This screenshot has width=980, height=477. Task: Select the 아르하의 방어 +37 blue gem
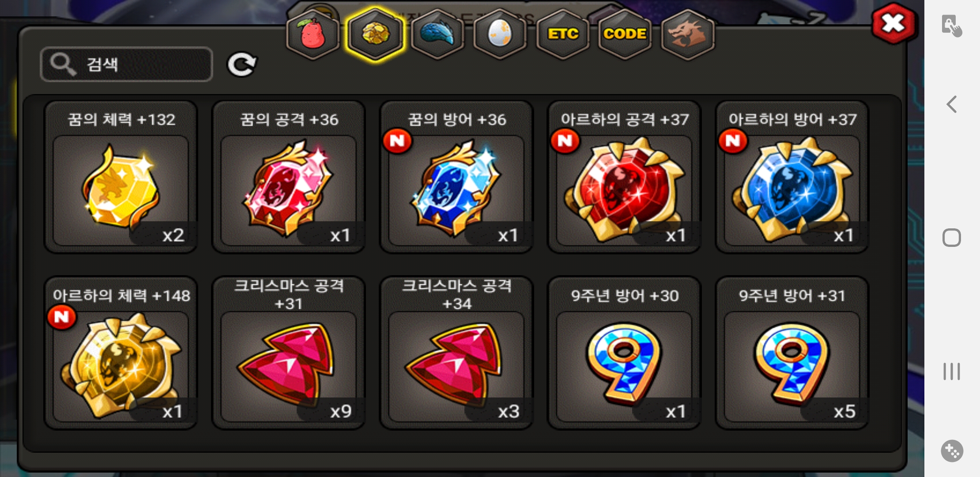click(x=792, y=177)
